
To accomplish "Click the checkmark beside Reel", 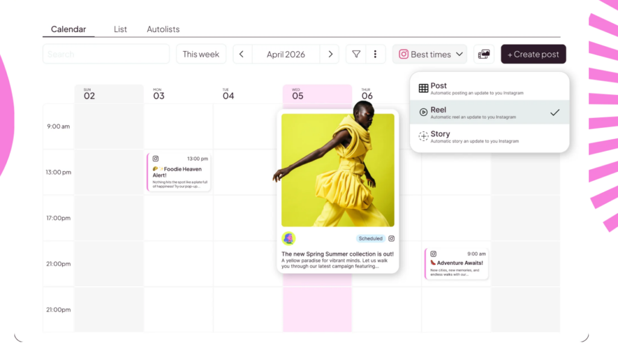I will click(x=555, y=112).
